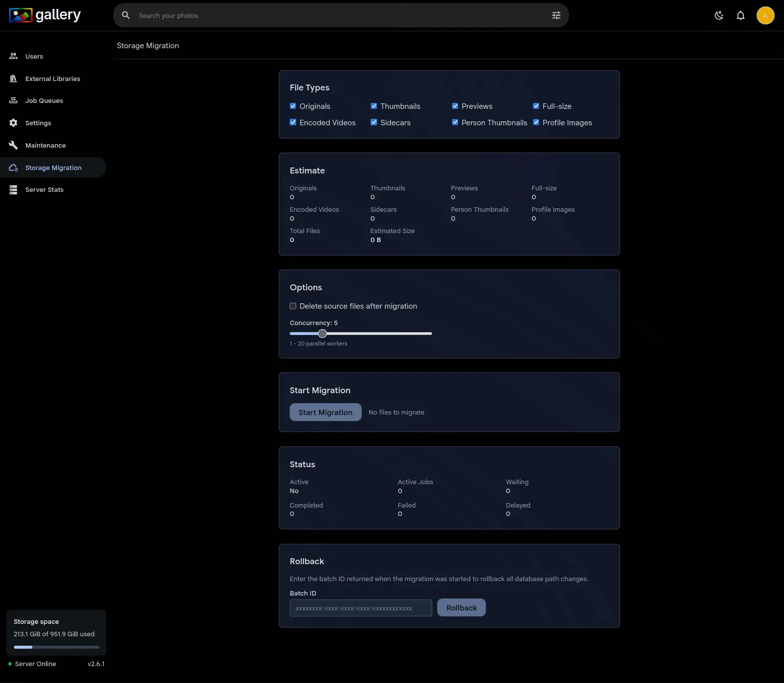Click the gallery title text
The height and width of the screenshot is (683, 784).
58,15
